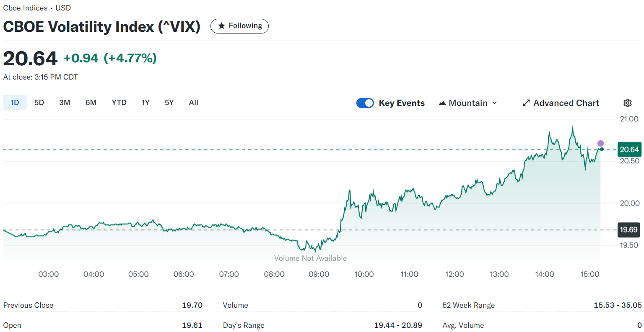The image size is (644, 332).
Task: Click the Previous Close label
Action: coord(29,305)
